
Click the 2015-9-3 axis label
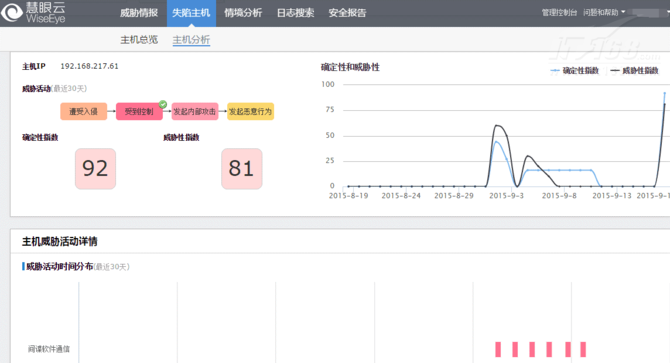tap(506, 196)
